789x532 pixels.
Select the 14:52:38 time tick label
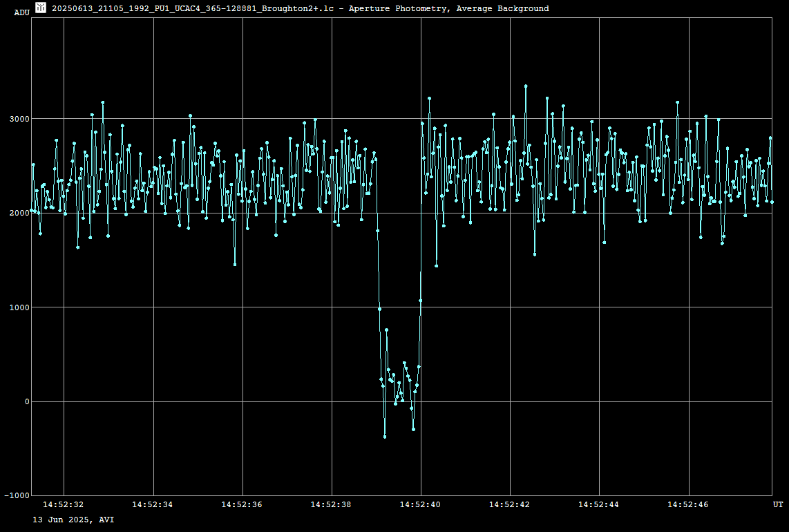coord(332,505)
